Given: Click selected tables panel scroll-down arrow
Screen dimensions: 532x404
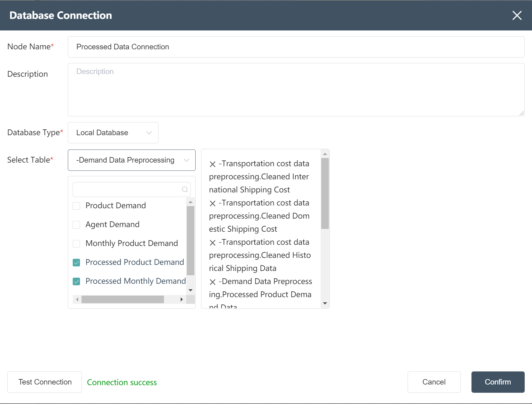Looking at the screenshot, I should point(325,303).
